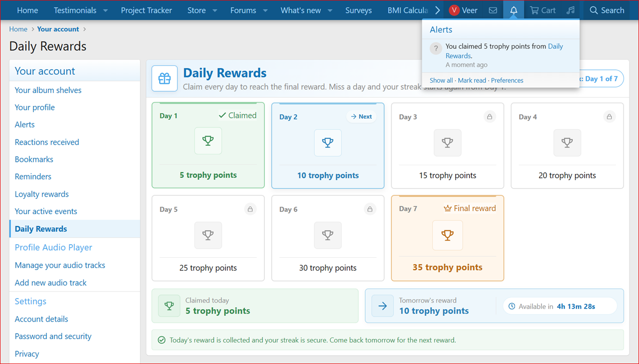Click the Available in countdown timer pill
This screenshot has height=364, width=639.
click(x=560, y=306)
